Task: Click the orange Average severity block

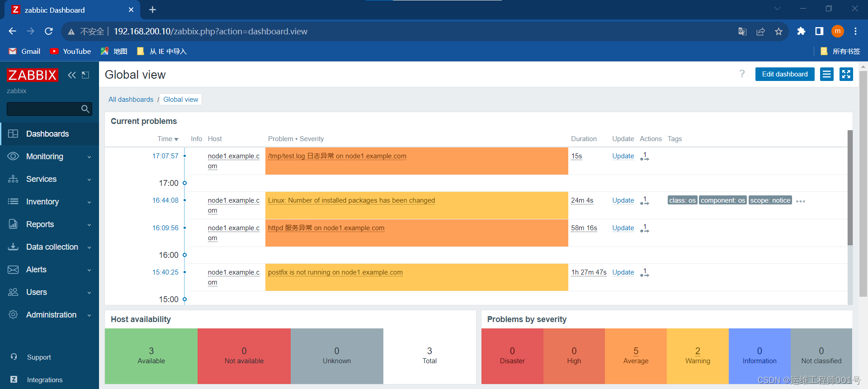Action: pyautogui.click(x=636, y=356)
